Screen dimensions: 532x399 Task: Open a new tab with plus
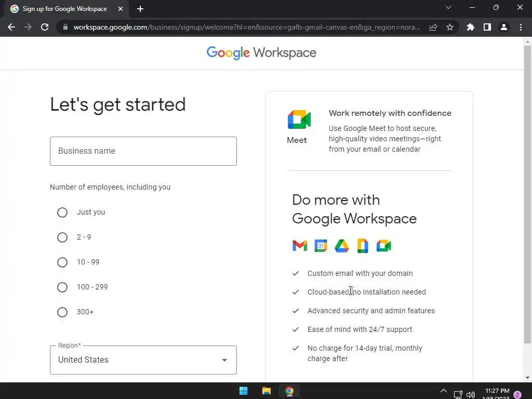[x=140, y=9]
